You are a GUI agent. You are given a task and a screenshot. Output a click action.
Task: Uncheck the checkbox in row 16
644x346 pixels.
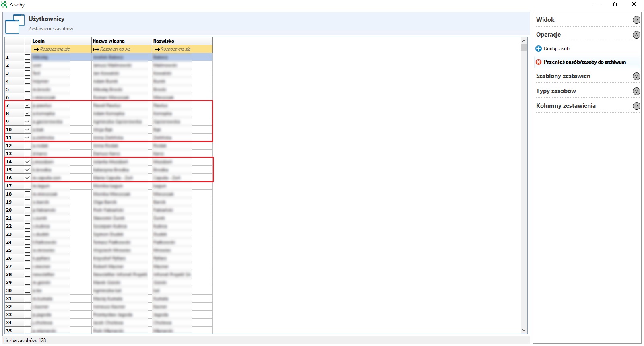[x=27, y=178]
